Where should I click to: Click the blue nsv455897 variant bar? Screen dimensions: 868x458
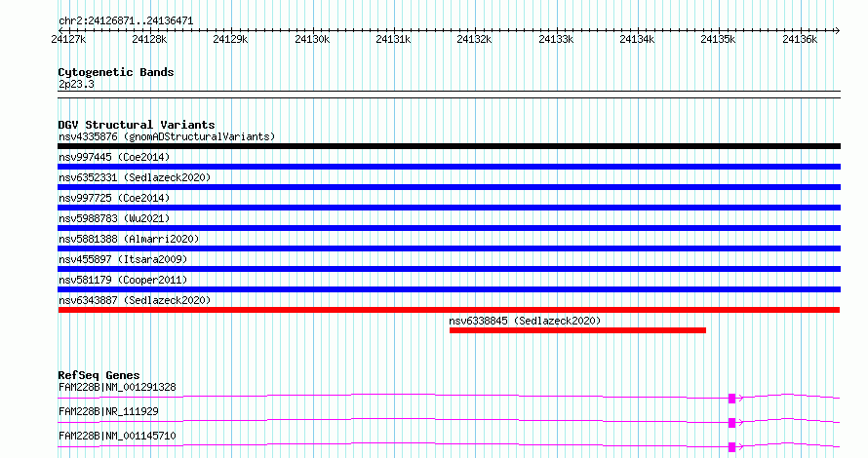coord(449,269)
